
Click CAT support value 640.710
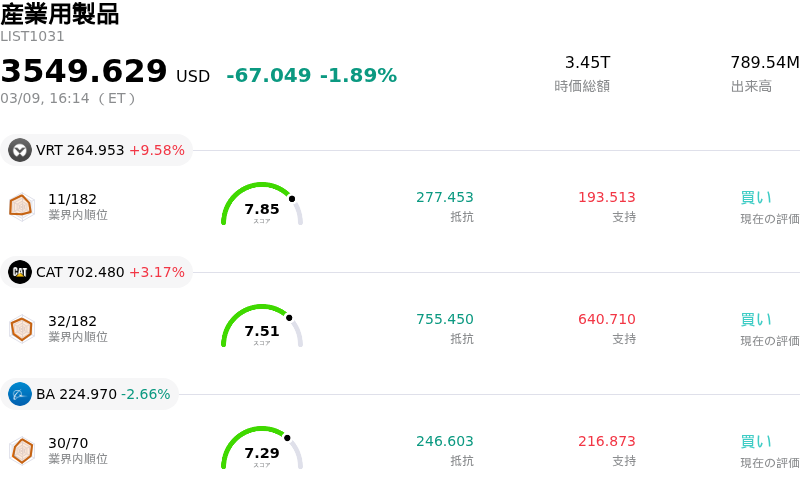pyautogui.click(x=607, y=319)
